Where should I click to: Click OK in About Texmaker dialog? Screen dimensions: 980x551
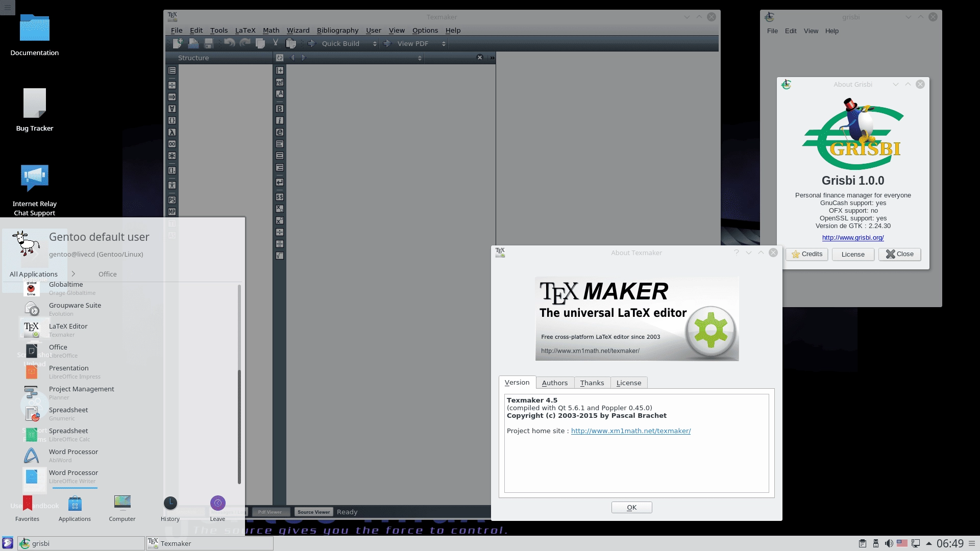pyautogui.click(x=632, y=507)
